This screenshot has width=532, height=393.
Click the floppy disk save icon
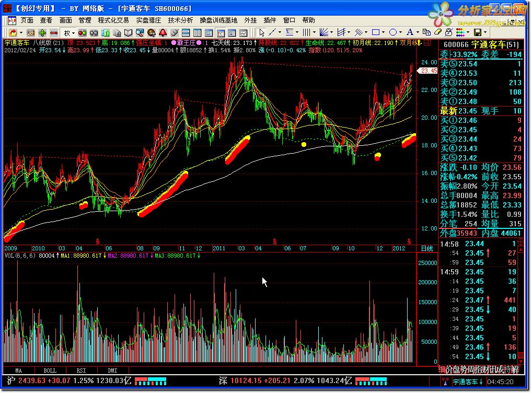[x=478, y=32]
